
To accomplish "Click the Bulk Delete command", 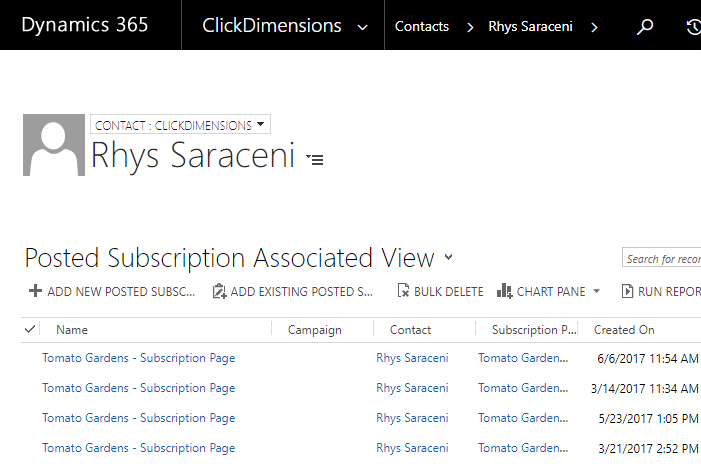I will [440, 291].
